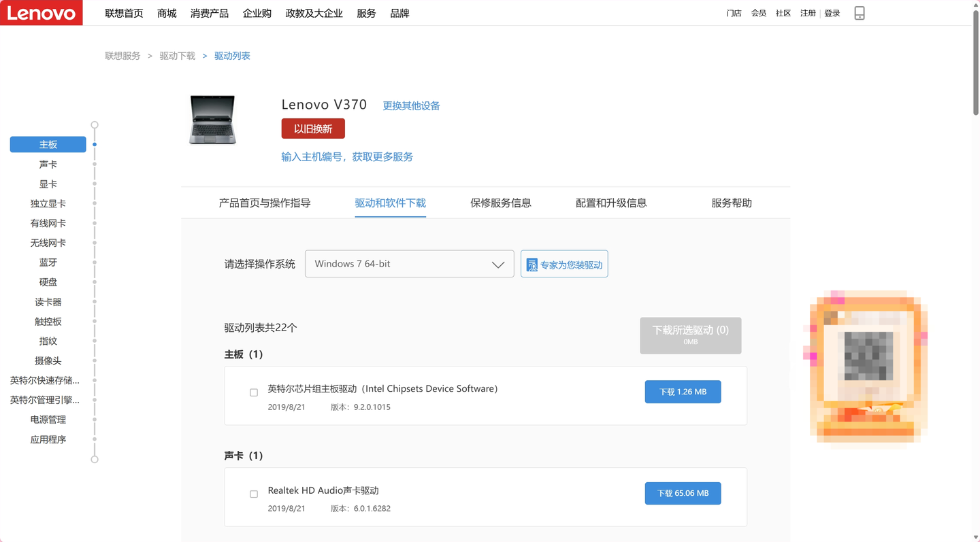Click the Realtek HD Audio声卡驱动 name

[x=323, y=490]
